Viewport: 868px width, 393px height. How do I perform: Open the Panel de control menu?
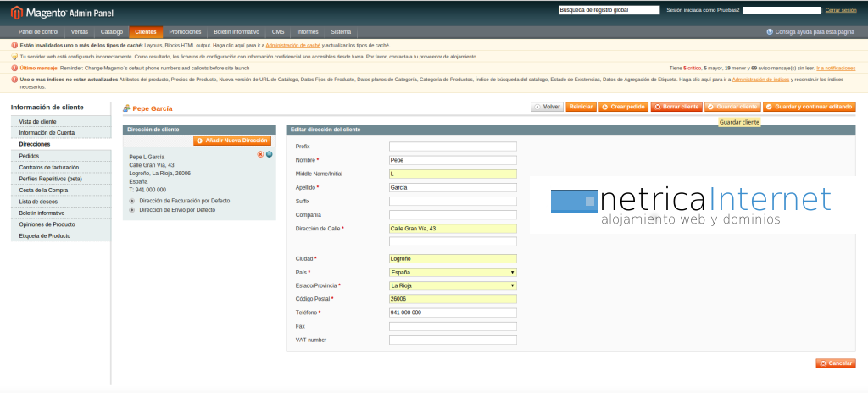[x=38, y=32]
